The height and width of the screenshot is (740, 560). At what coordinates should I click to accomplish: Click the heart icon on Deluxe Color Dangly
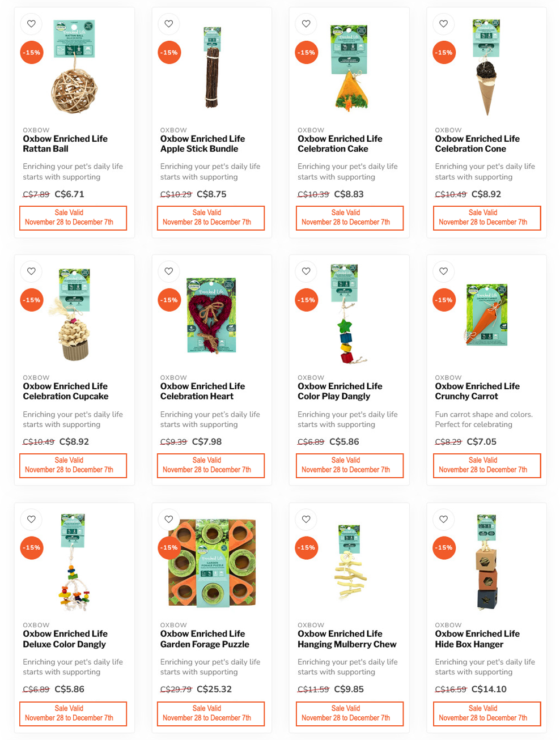[x=31, y=519]
